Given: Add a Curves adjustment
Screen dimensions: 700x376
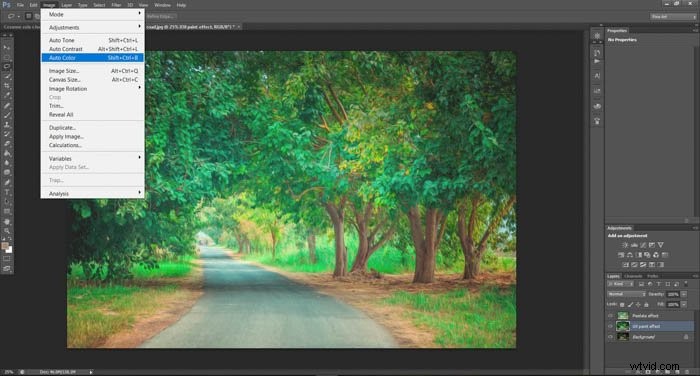Looking at the screenshot, I should click(643, 245).
